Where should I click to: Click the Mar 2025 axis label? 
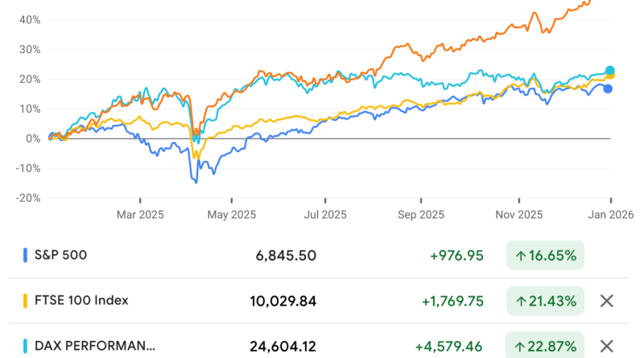click(x=140, y=215)
